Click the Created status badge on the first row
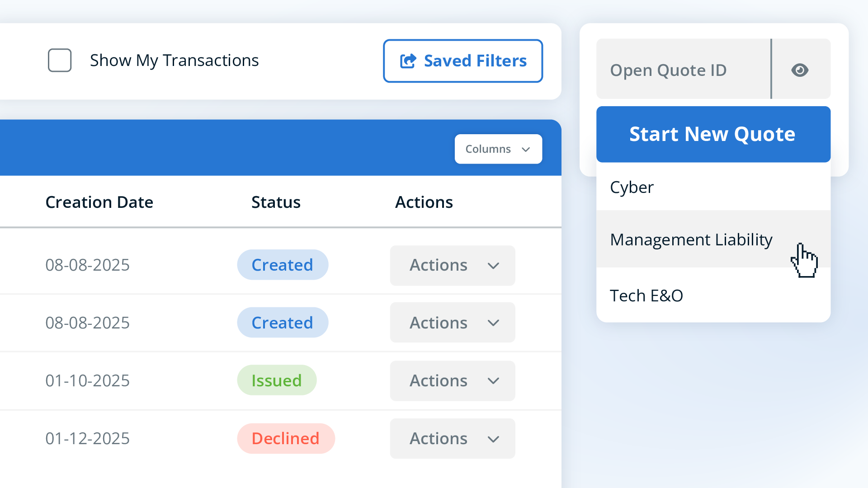 tap(283, 265)
